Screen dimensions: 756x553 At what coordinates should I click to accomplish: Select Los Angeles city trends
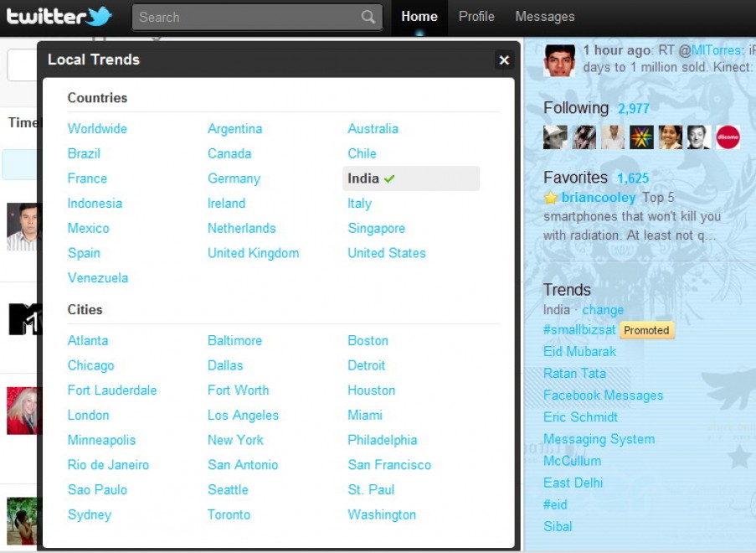pyautogui.click(x=243, y=416)
